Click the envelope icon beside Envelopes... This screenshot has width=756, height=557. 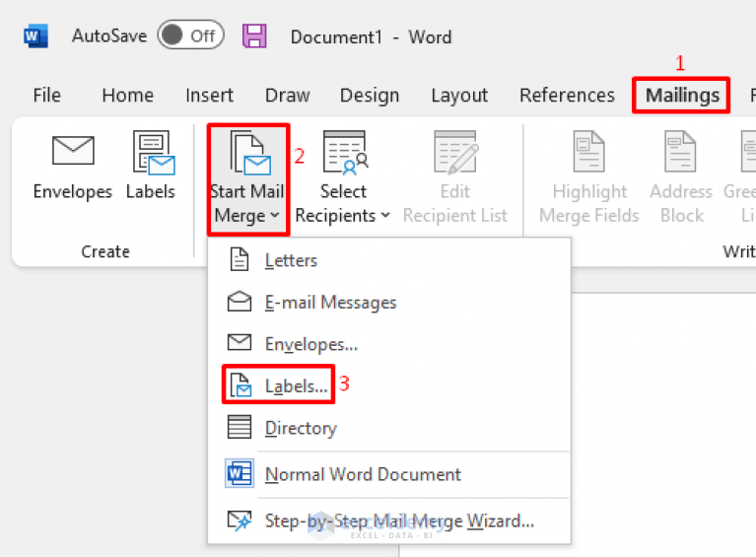click(240, 342)
